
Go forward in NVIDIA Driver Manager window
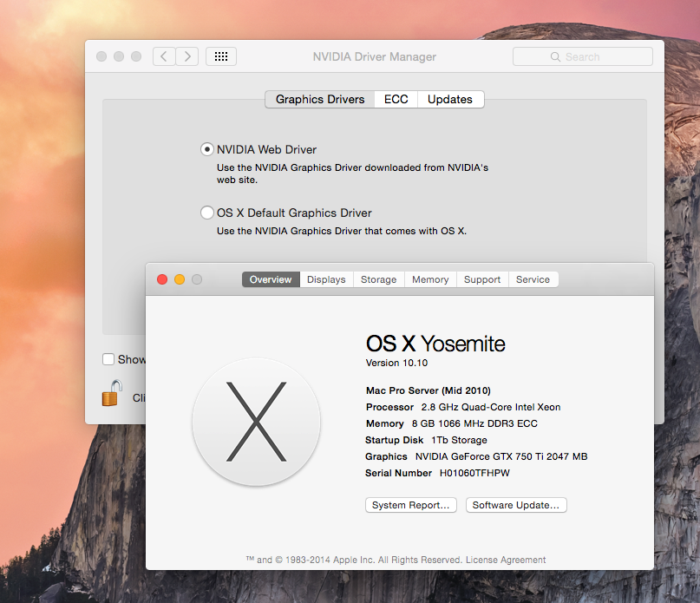click(x=187, y=56)
